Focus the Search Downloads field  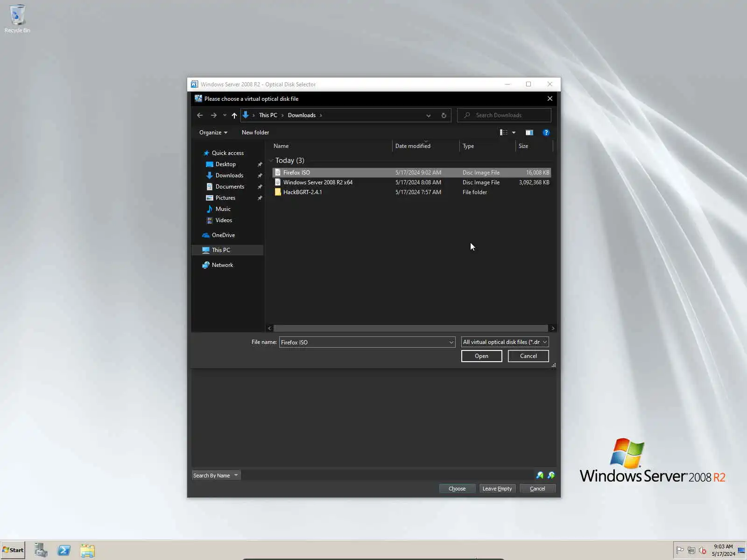pyautogui.click(x=504, y=115)
